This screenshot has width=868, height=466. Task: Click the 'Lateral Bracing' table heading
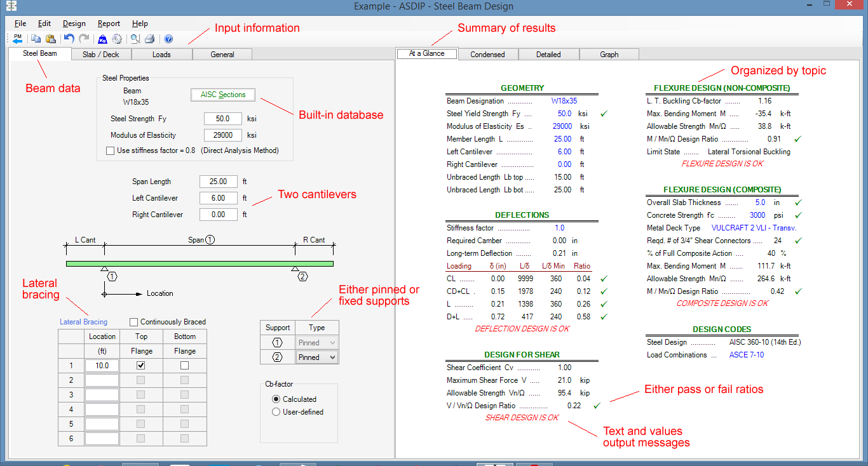[x=84, y=322]
